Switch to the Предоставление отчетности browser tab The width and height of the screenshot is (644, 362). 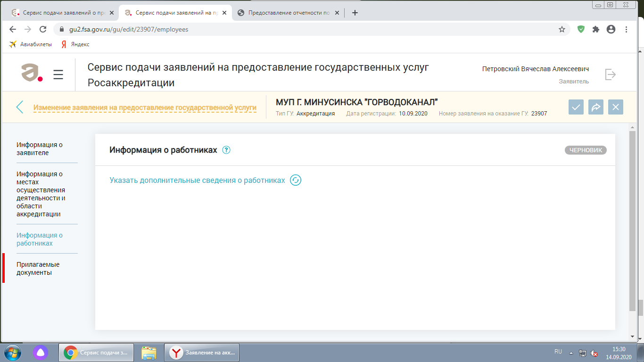[x=289, y=13]
